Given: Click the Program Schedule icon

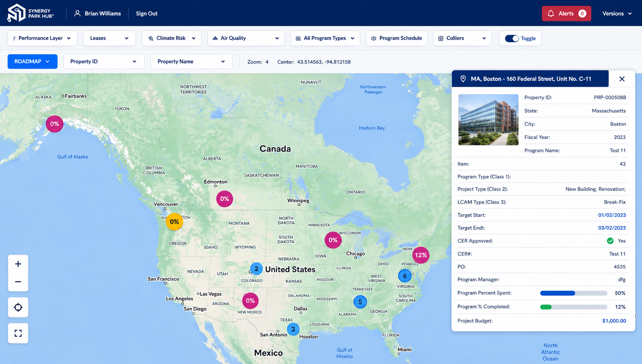Looking at the screenshot, I should tap(374, 39).
